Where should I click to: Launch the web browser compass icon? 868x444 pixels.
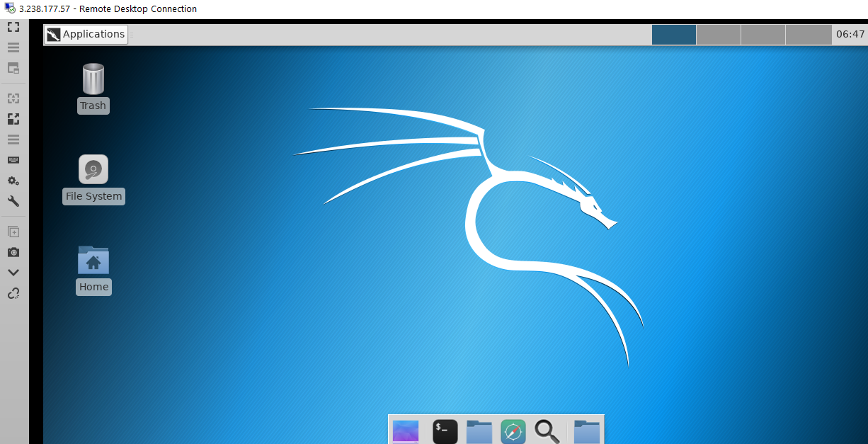(x=513, y=431)
